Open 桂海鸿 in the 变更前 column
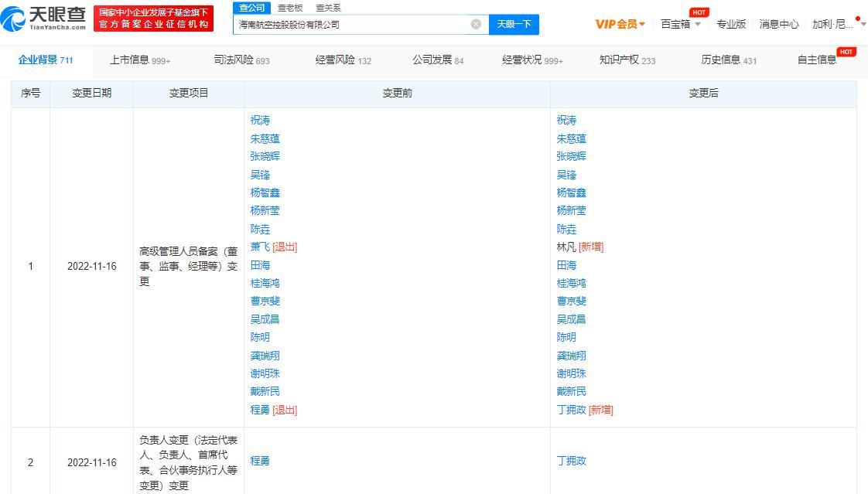868x494 pixels. (265, 283)
